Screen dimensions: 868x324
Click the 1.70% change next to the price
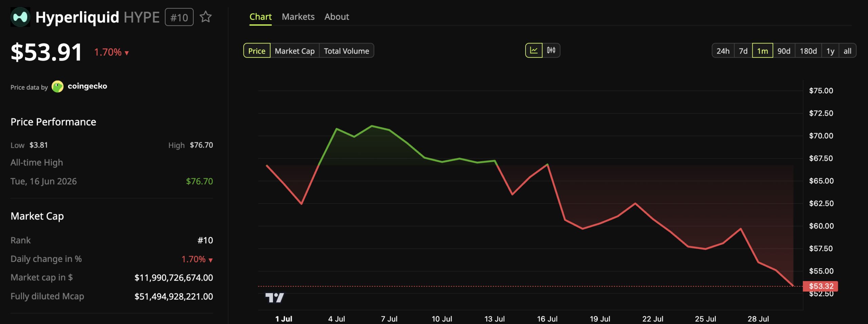(x=111, y=52)
